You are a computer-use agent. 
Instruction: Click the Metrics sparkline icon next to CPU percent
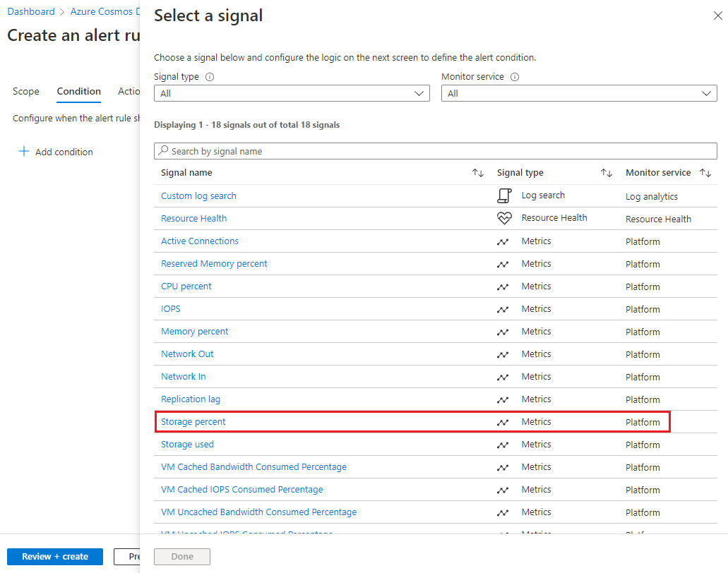pyautogui.click(x=503, y=286)
